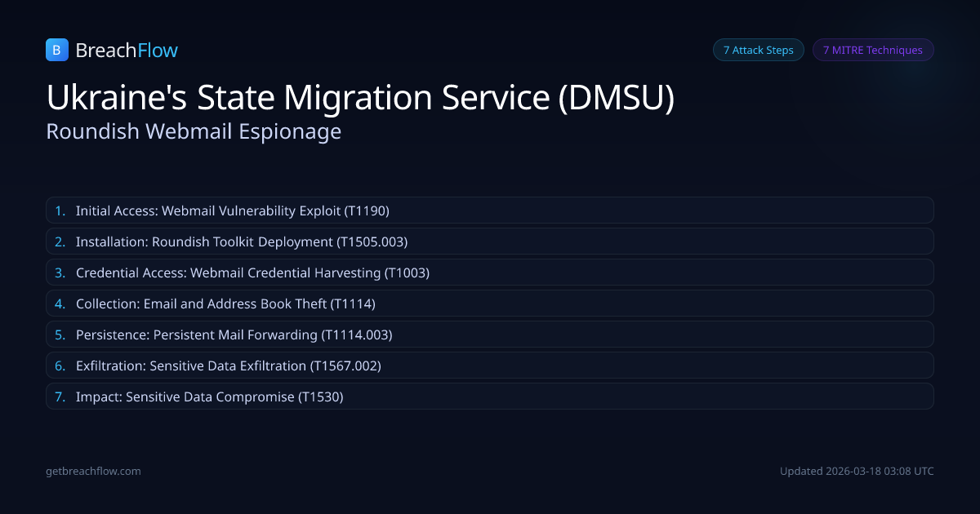Click the BreachFlow brand name
Screen dimensions: 980x514
pos(127,51)
